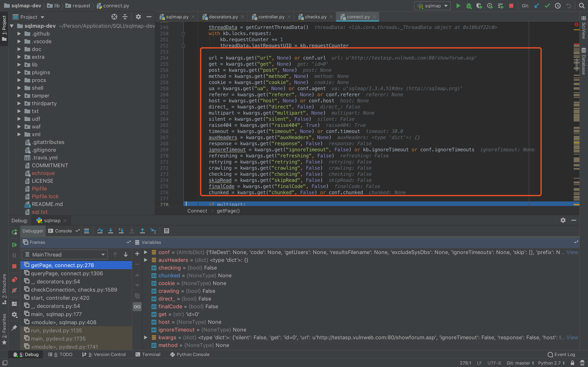
Task: Step over the current line
Action: (100, 231)
